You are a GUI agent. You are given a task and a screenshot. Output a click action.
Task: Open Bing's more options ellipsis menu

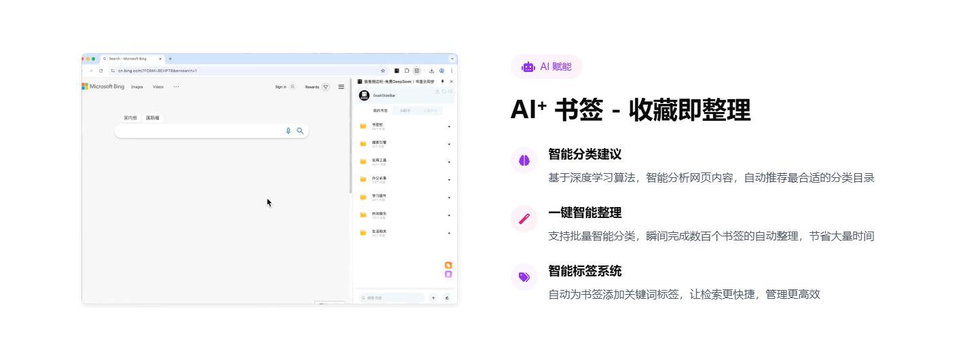(x=177, y=87)
